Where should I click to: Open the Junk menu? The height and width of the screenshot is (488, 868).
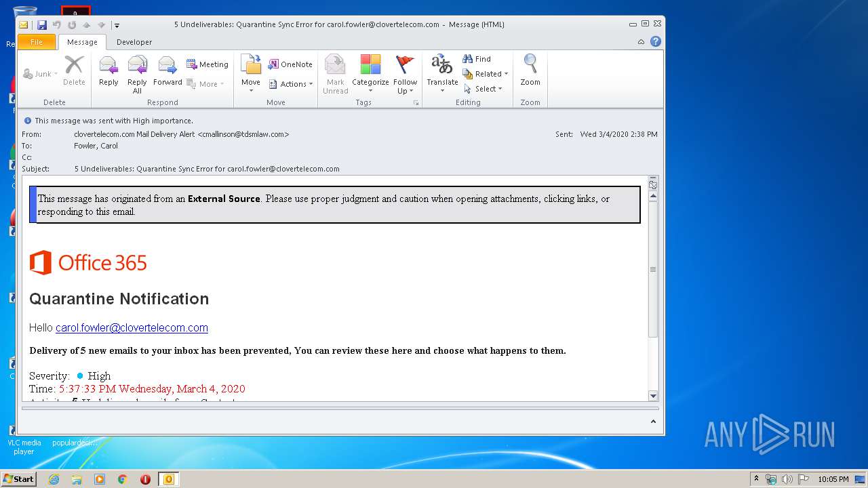(41, 74)
